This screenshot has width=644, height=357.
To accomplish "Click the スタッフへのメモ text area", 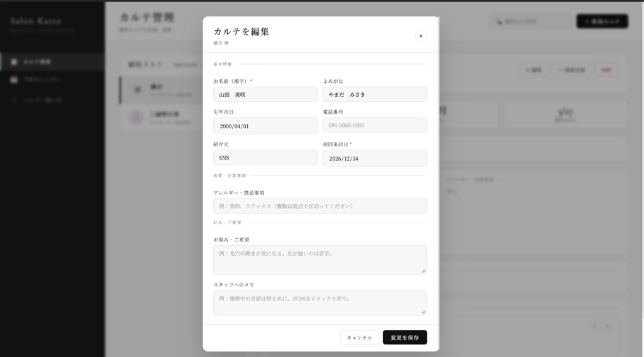I will click(320, 303).
